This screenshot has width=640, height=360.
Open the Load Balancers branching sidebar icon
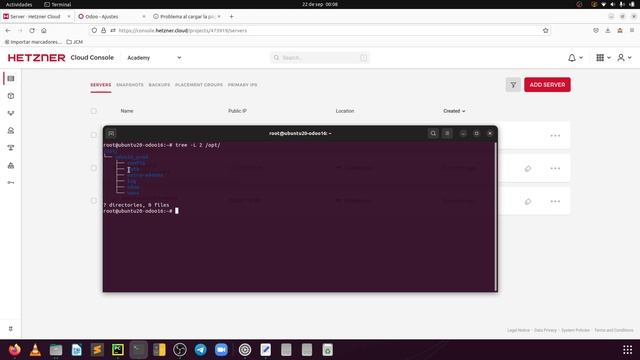point(11,113)
